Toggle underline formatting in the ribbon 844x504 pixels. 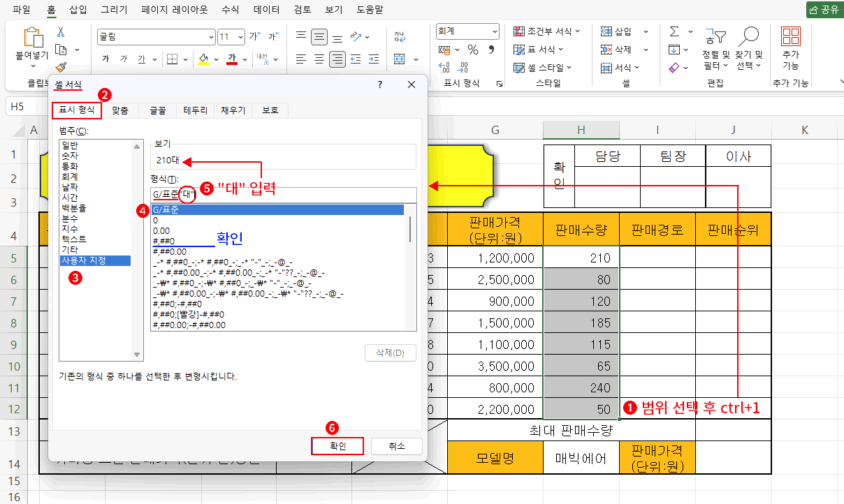tap(141, 57)
